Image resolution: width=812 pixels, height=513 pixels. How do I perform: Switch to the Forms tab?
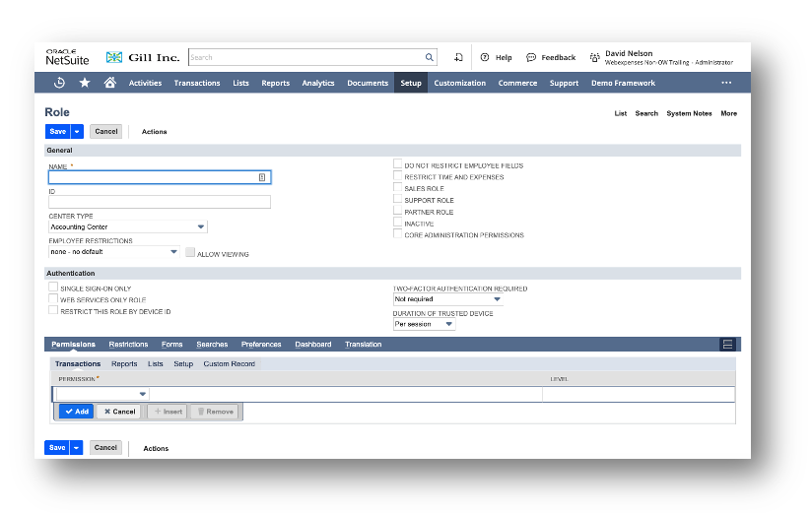[x=171, y=345]
